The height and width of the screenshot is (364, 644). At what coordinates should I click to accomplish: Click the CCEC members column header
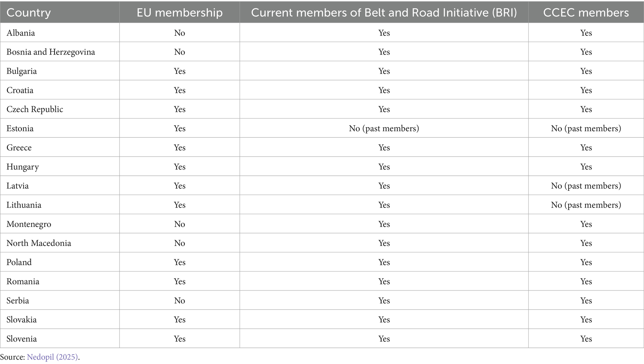point(586,12)
